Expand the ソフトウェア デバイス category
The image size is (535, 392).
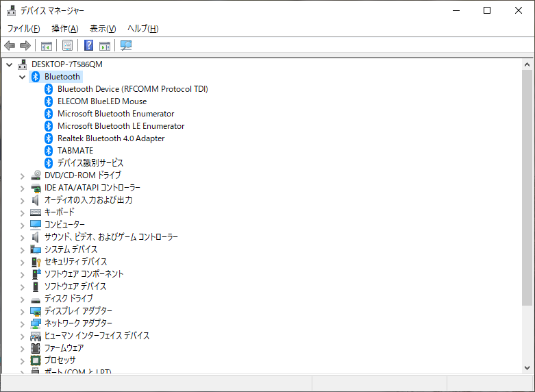pos(22,287)
